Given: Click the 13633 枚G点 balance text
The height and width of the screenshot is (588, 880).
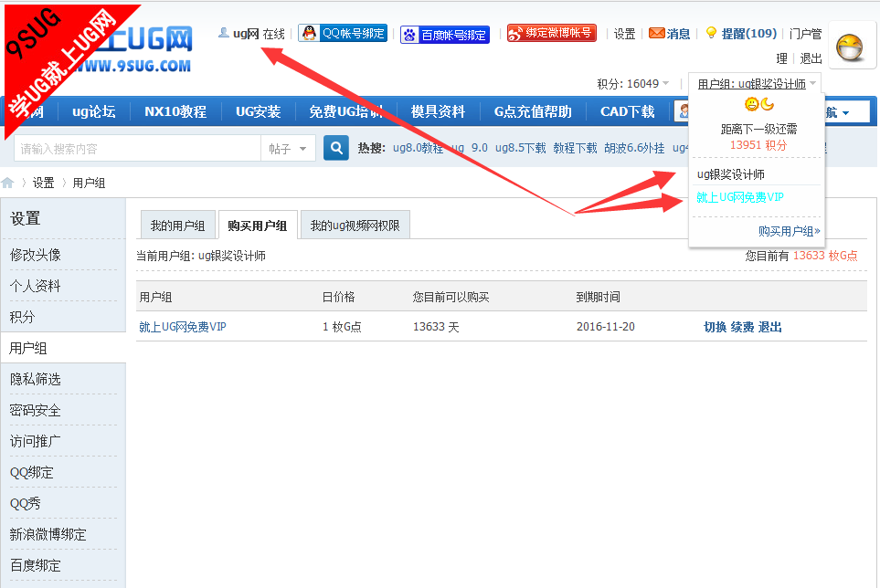Looking at the screenshot, I should tap(825, 256).
